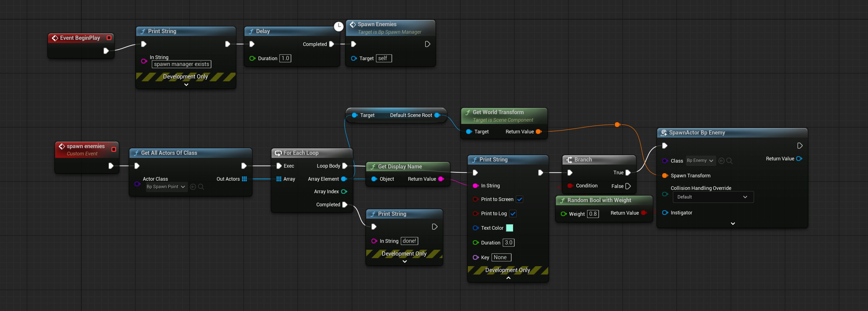The image size is (868, 311).
Task: Open the Bp Spawn Point actor class dropdown
Action: tap(166, 187)
